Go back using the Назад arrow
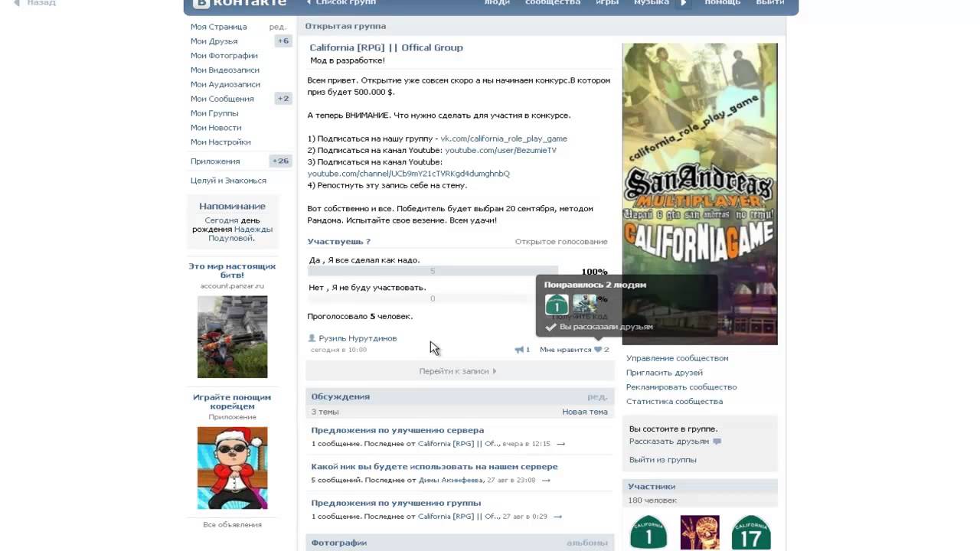Screen dimensions: 980x551 click(34, 3)
